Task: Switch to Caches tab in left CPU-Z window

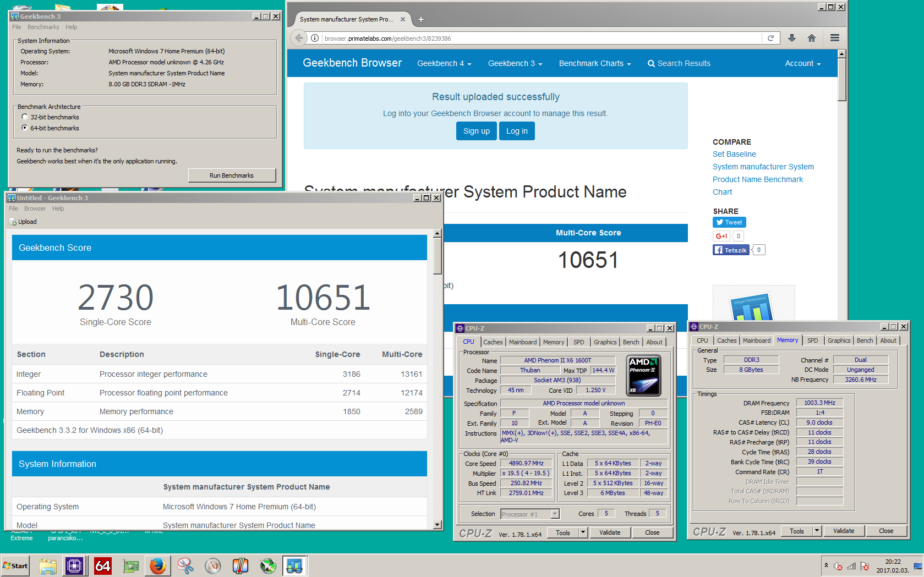Action: tap(493, 342)
